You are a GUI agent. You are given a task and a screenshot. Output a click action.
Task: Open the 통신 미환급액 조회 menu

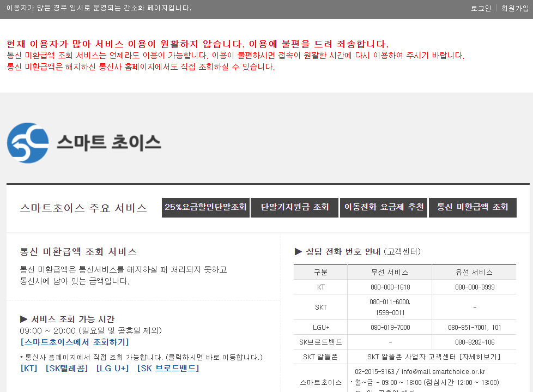coord(473,207)
